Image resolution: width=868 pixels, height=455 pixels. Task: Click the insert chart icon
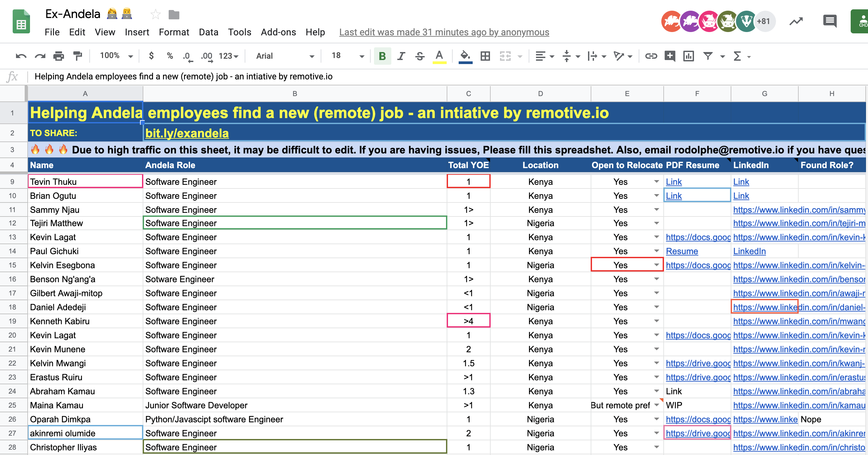tap(688, 56)
